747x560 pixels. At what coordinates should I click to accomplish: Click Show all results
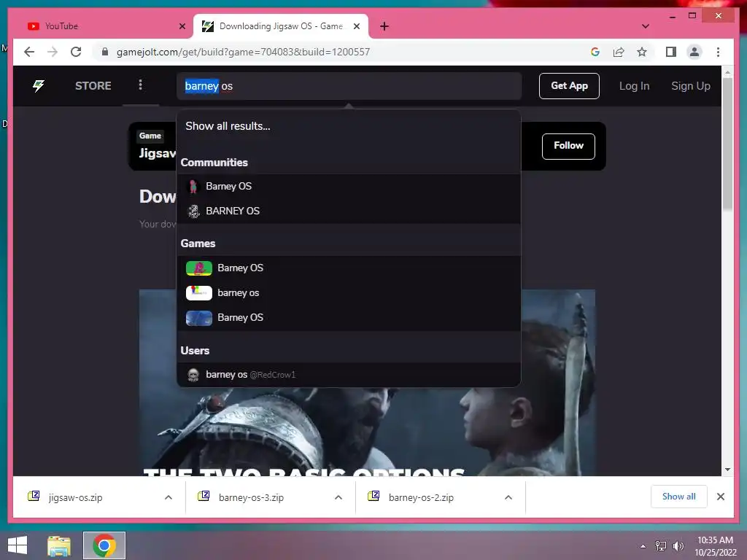[x=228, y=126]
